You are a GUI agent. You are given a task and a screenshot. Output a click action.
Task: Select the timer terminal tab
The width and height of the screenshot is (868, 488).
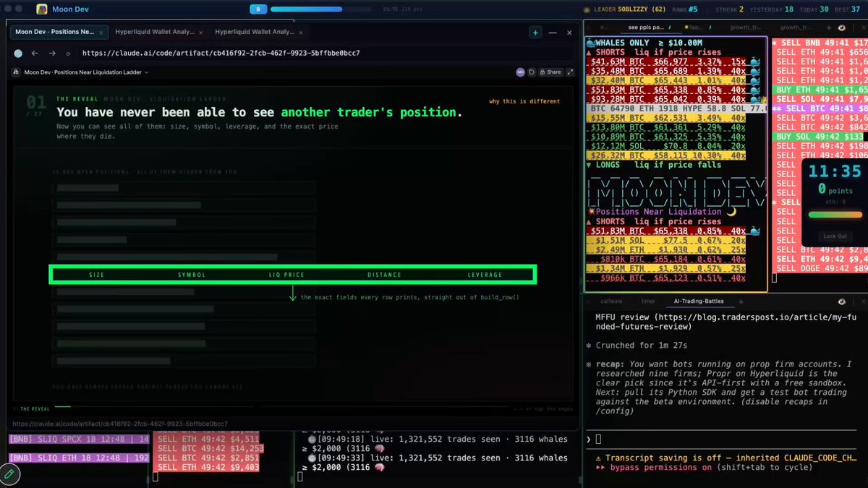click(648, 301)
